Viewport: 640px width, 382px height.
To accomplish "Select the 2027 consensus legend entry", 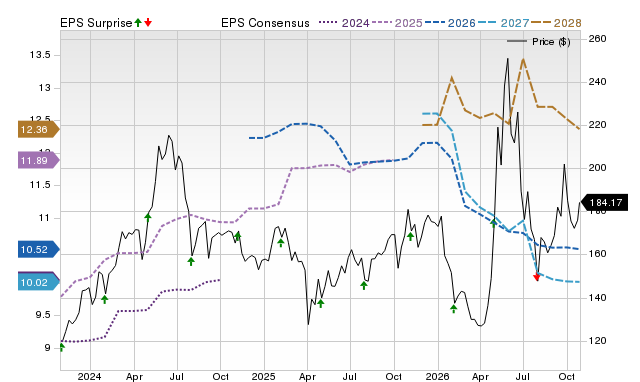I will (503, 23).
